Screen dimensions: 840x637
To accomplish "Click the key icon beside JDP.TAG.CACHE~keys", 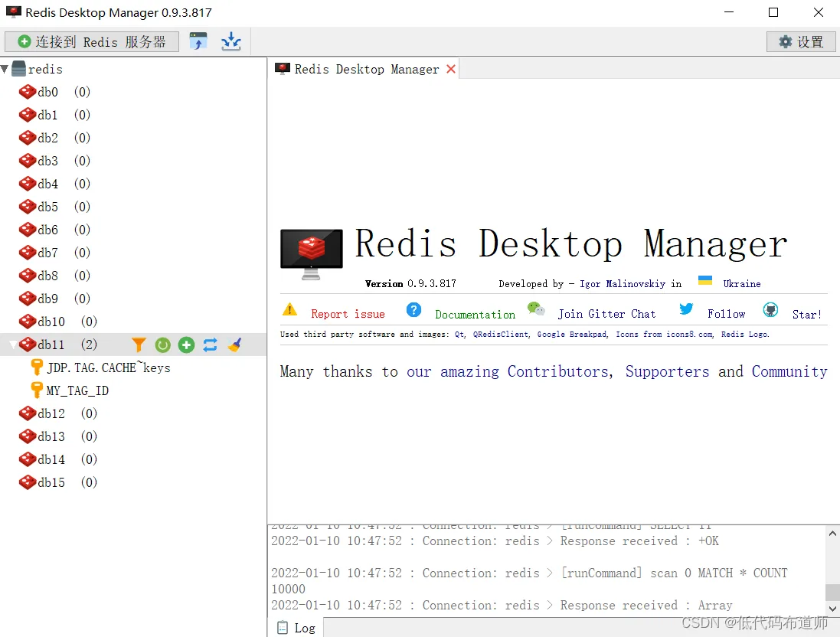I will pyautogui.click(x=37, y=367).
